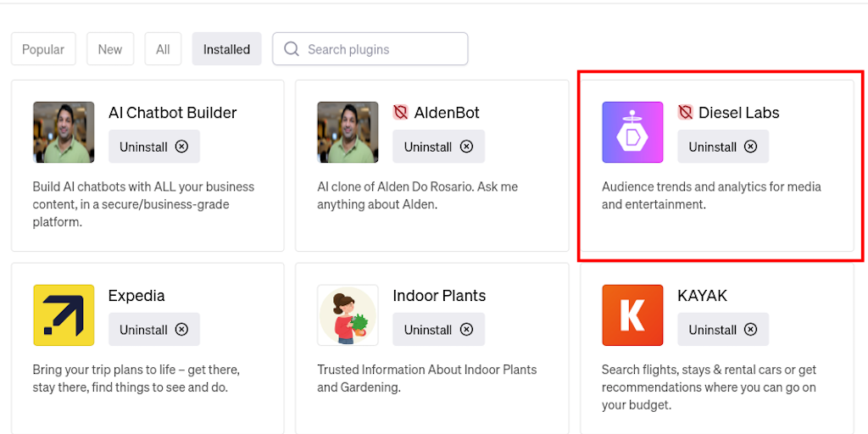Uninstall the KAYAK plugin
868x434 pixels.
tap(723, 330)
